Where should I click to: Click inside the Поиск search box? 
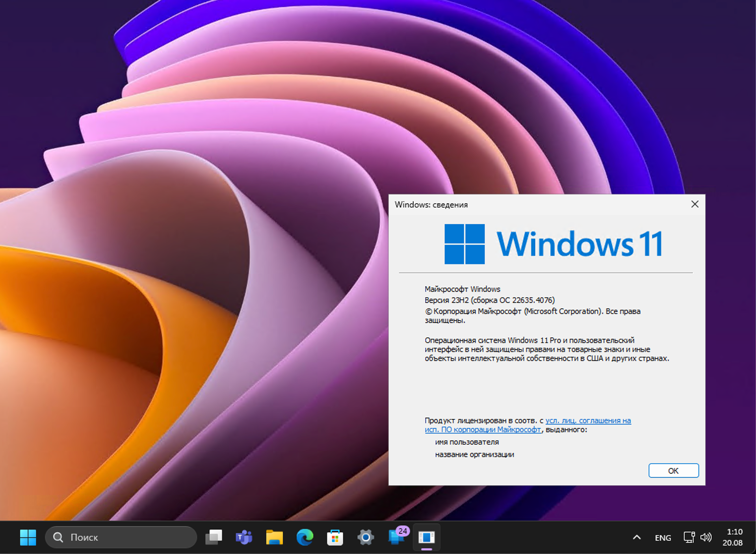coord(121,537)
